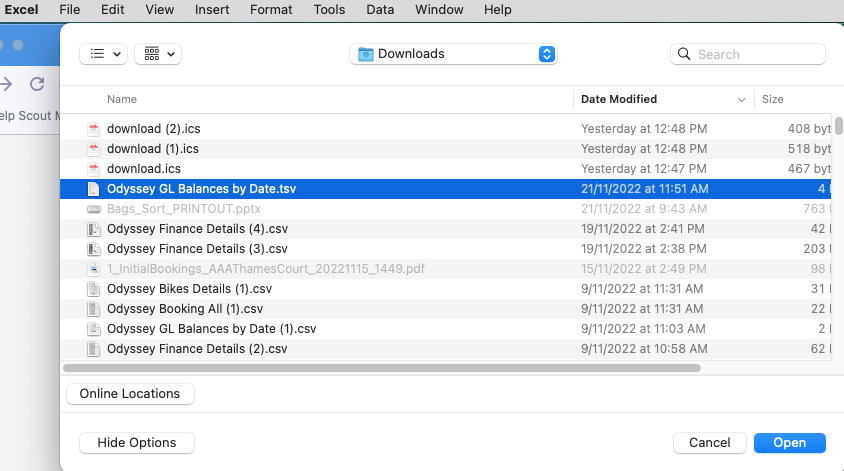Click icon of Bags_Sort_PRINTOUT.pptx

point(94,209)
